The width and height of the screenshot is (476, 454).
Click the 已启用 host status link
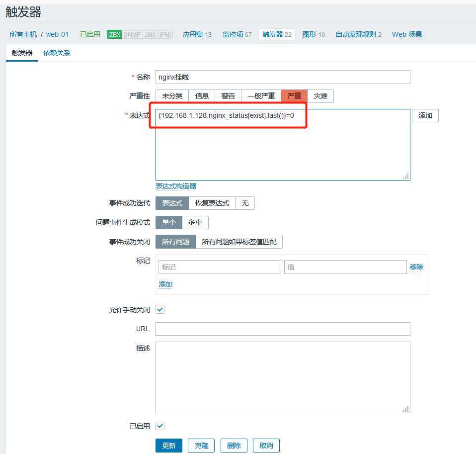(90, 34)
